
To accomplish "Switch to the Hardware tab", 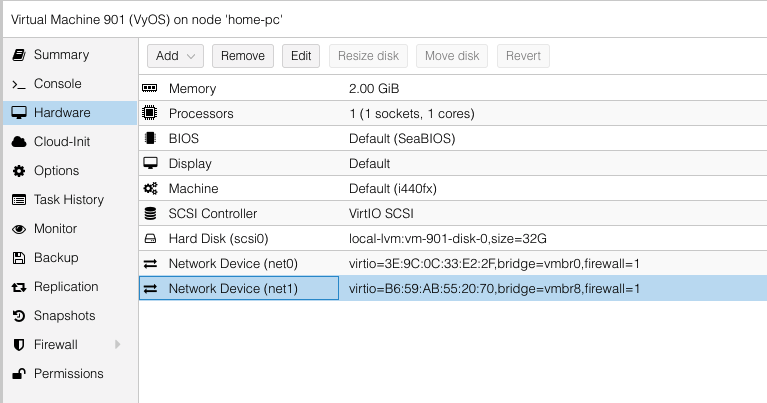I will [x=62, y=113].
